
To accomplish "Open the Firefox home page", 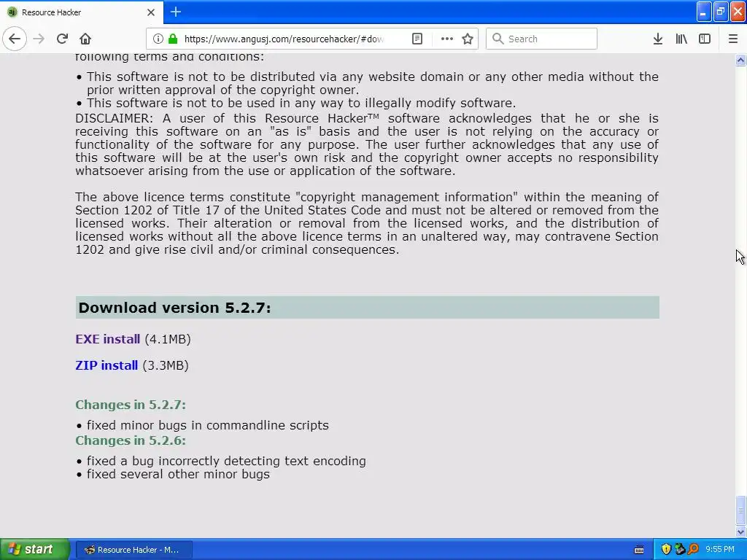I will (85, 39).
